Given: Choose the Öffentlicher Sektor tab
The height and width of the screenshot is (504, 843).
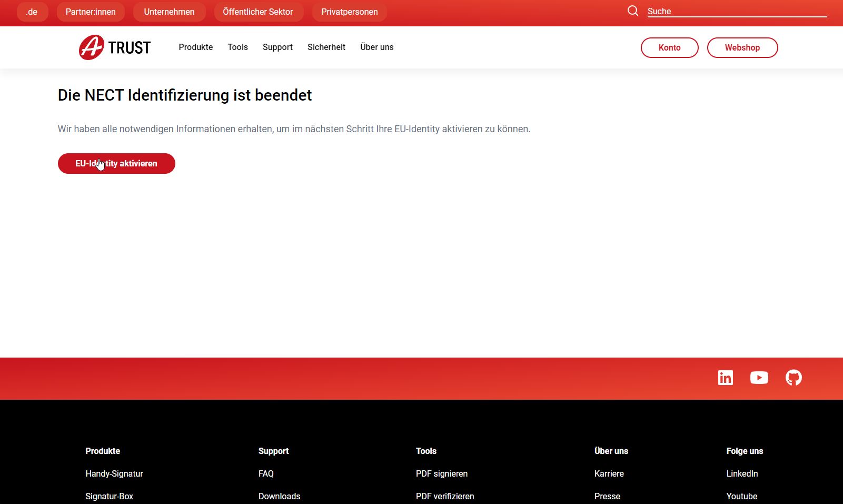Looking at the screenshot, I should click(258, 12).
